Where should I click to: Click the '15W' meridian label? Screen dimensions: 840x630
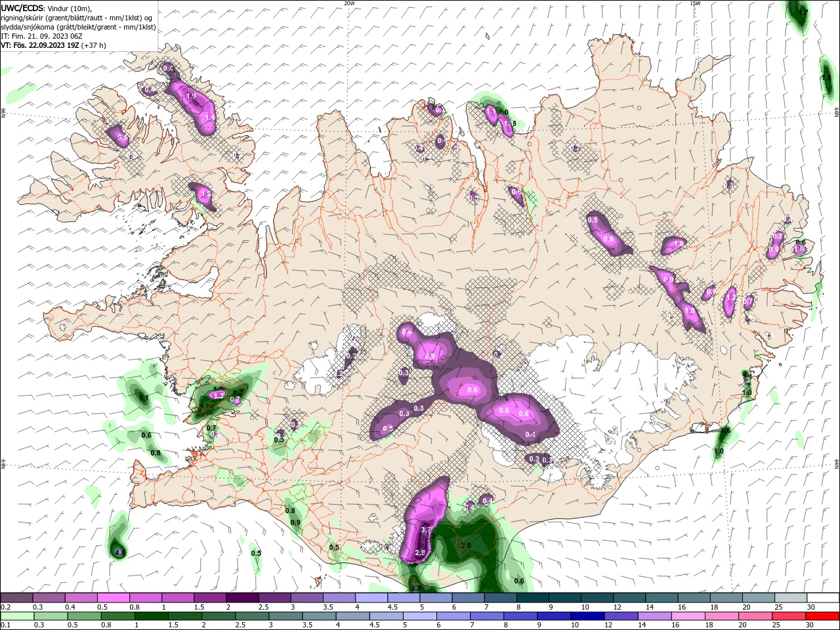695,3
